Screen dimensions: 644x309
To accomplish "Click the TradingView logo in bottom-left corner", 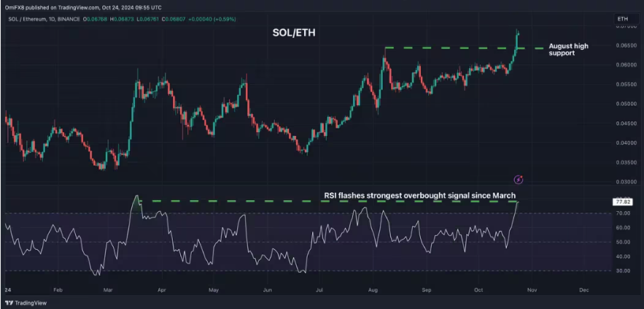I will point(23,302).
